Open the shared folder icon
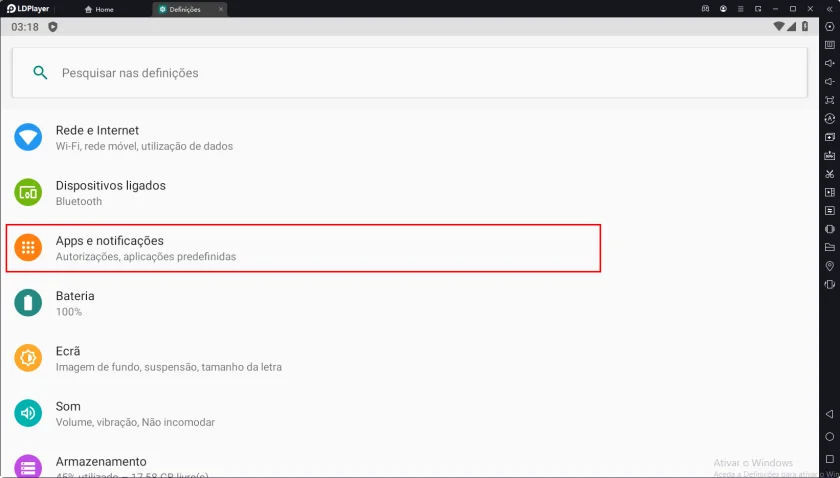Image resolution: width=840 pixels, height=478 pixels. click(x=830, y=247)
